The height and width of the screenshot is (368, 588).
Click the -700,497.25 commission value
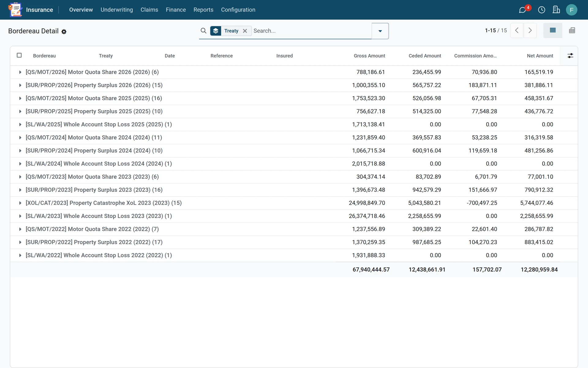coord(482,203)
